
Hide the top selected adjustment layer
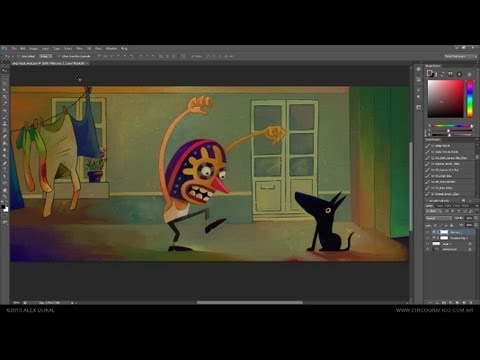428,232
